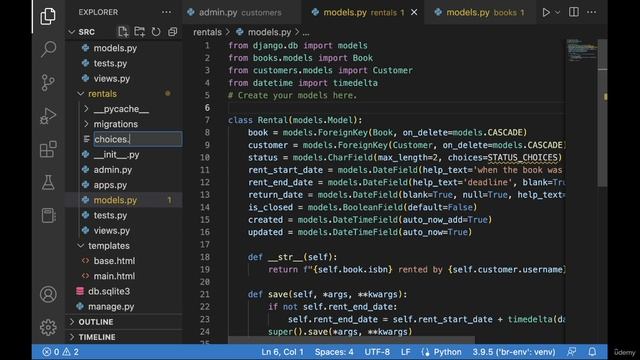Open the activity bar icon below Testing
This screenshot has width=640, height=360.
pyautogui.click(x=48, y=215)
